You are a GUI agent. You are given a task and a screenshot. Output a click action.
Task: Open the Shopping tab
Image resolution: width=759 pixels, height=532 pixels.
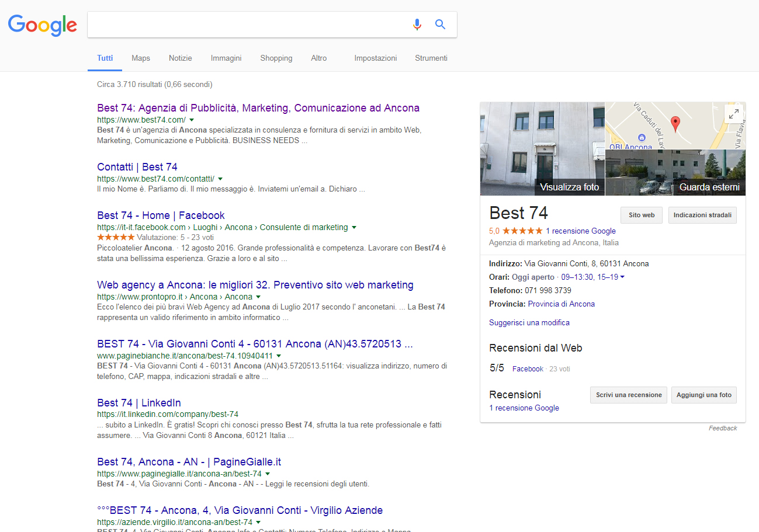click(x=276, y=58)
